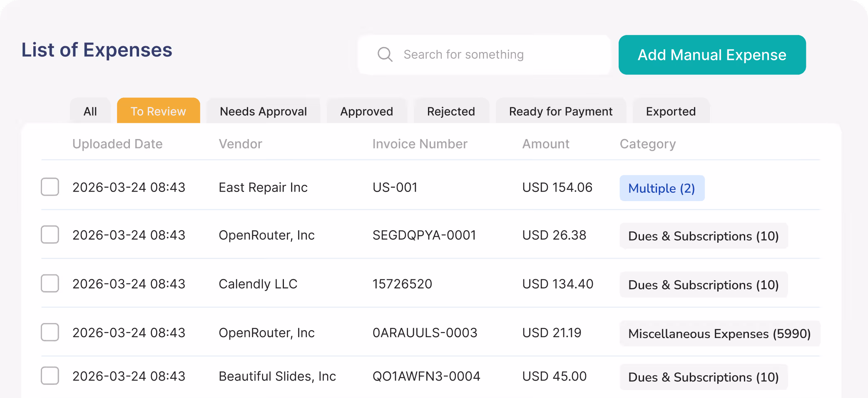Click the Uploaded Date column header
The height and width of the screenshot is (398, 868).
tap(117, 144)
